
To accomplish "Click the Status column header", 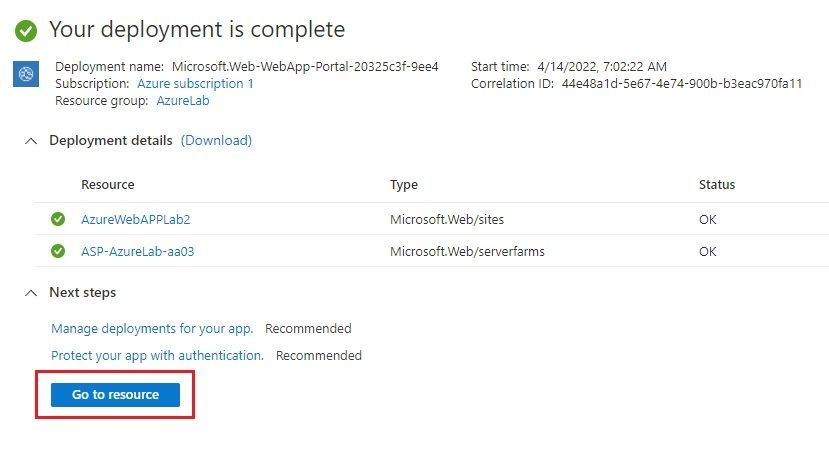I will 717,185.
